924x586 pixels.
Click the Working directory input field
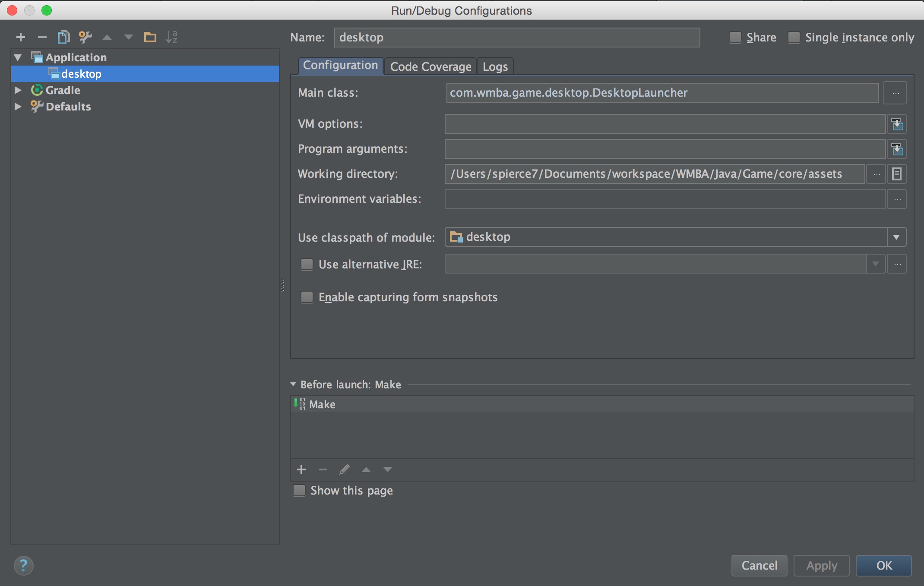point(657,173)
